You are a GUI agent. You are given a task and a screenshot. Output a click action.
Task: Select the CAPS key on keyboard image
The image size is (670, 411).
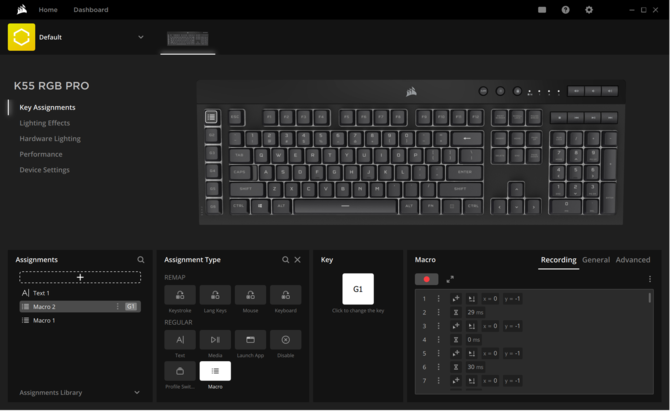point(240,172)
